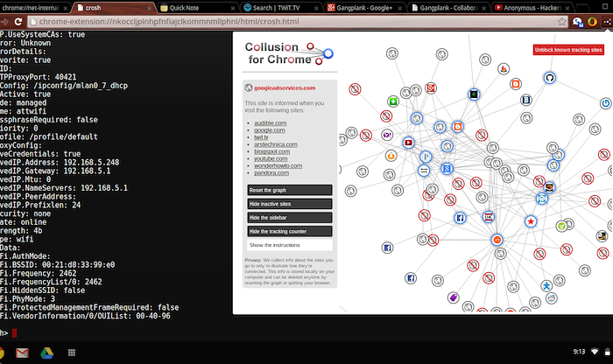Select the dark blue B node
The image size is (613, 364).
click(x=525, y=100)
